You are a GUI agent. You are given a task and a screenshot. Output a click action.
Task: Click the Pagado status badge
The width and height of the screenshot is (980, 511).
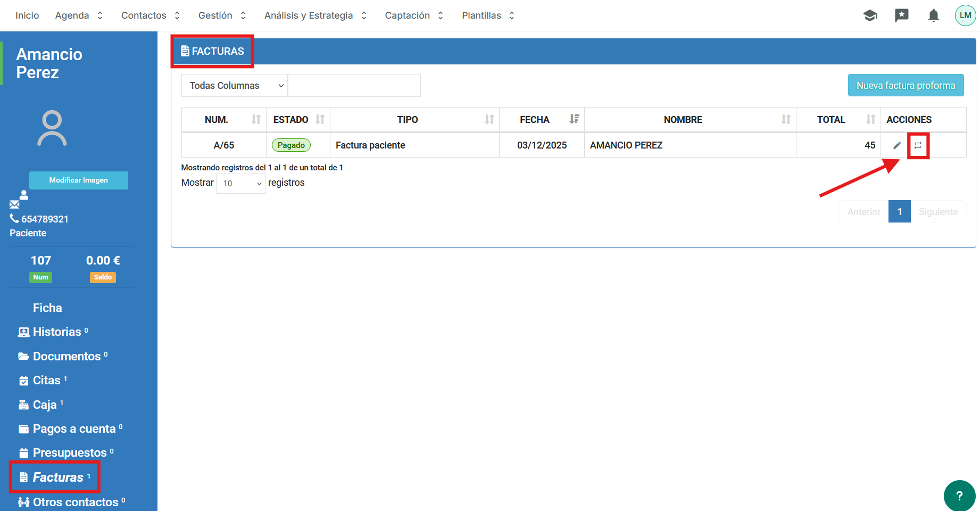[291, 145]
